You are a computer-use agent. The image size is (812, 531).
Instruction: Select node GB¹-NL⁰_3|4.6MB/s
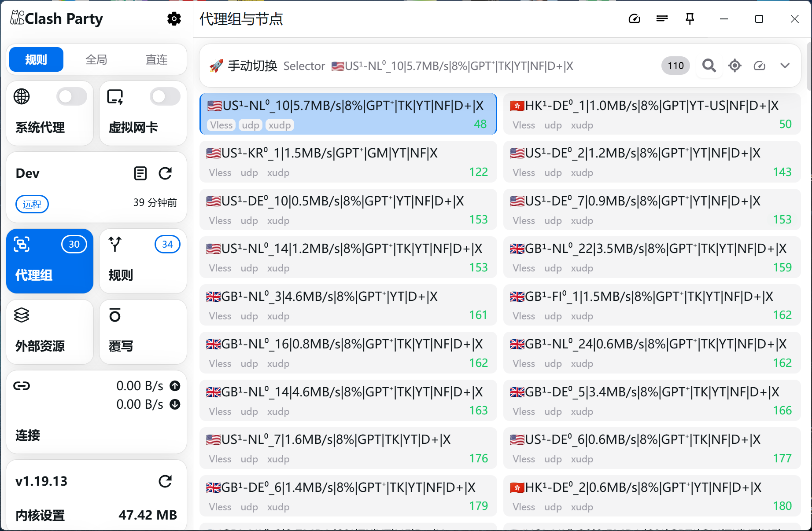tap(348, 305)
